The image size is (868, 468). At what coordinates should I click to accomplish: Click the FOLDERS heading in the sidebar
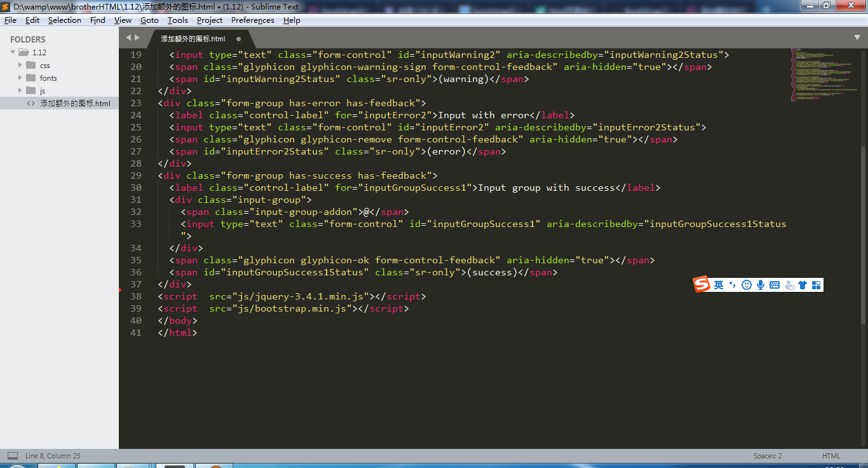click(28, 39)
